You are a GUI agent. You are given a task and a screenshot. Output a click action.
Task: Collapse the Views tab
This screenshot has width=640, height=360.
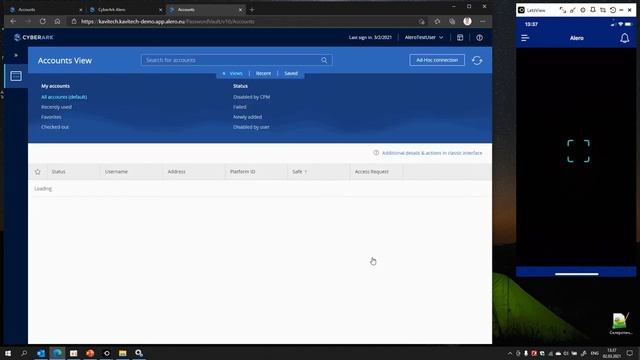click(232, 73)
